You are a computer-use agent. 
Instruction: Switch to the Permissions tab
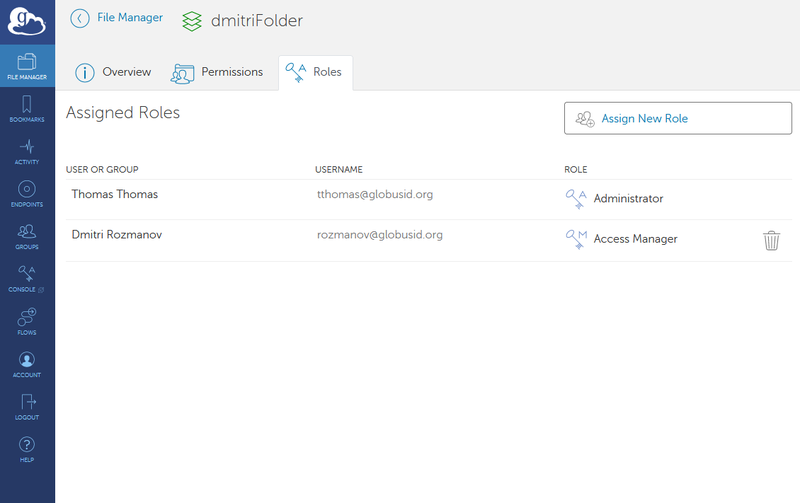pos(217,72)
